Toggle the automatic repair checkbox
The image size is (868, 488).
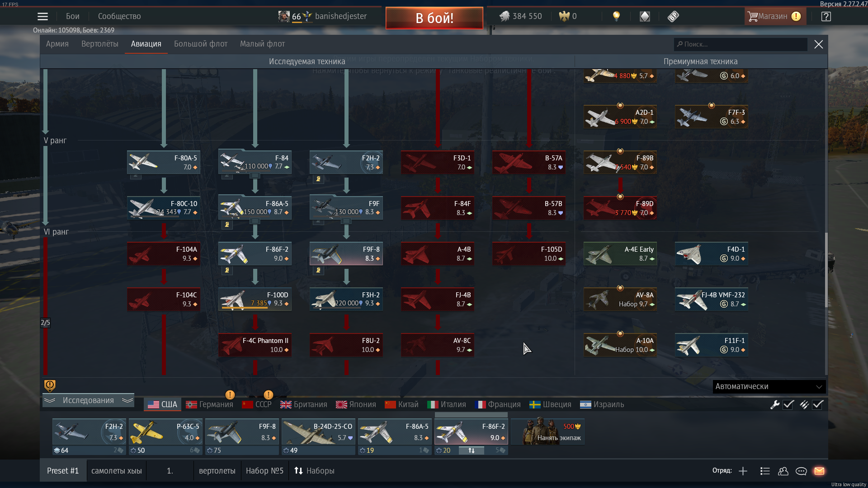[x=788, y=405]
